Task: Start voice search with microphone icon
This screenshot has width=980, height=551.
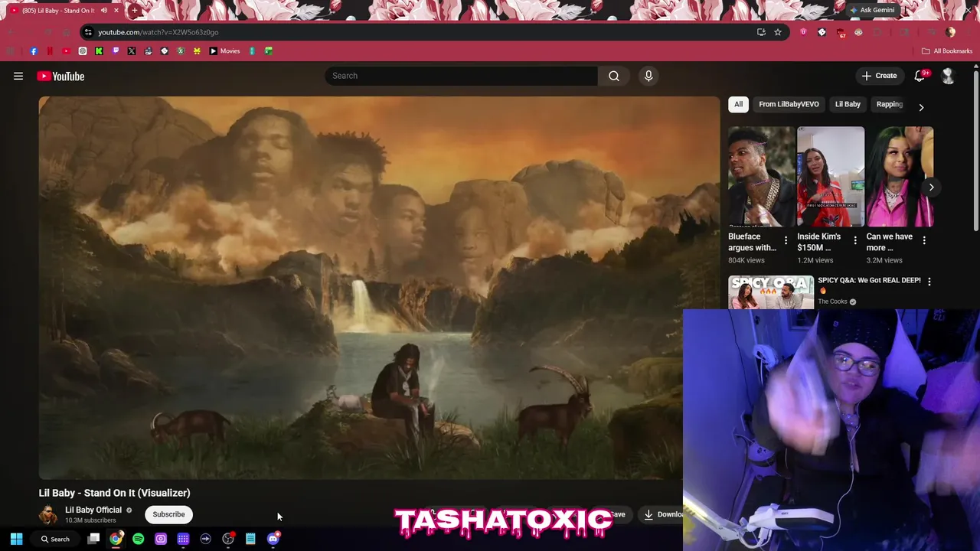Action: coord(648,76)
